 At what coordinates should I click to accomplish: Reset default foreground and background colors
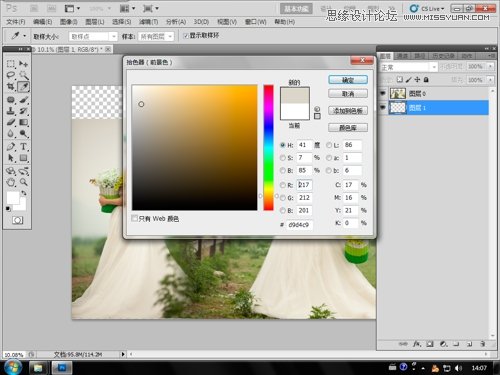[8, 209]
